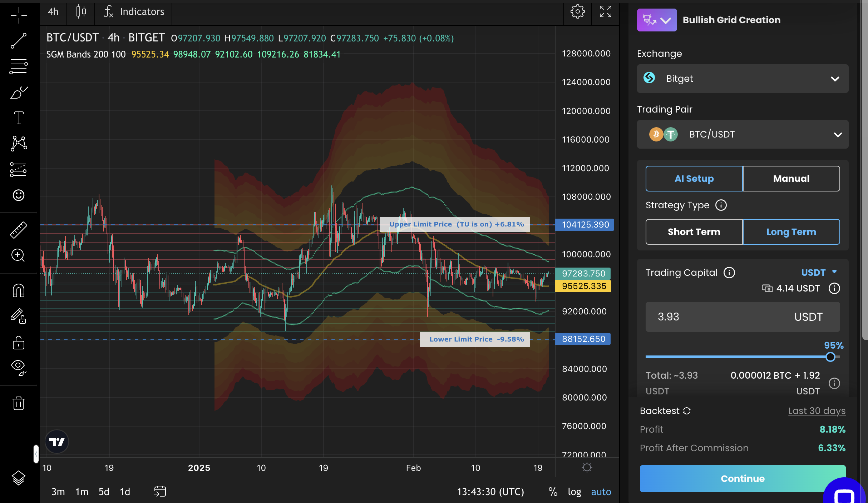Viewport: 868px width, 503px height.
Task: Activate the zoom in tool
Action: point(19,255)
